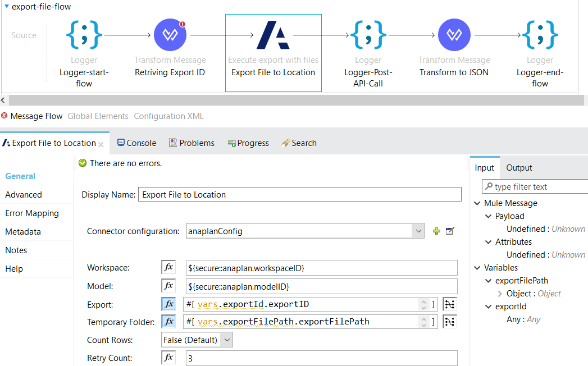Click the Logger-Post-API-Call logger icon
The height and width of the screenshot is (366, 588).
368,35
